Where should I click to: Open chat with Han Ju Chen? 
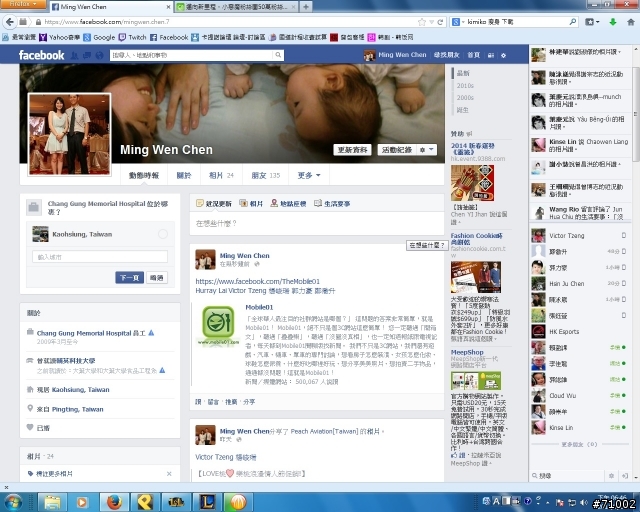(579, 283)
